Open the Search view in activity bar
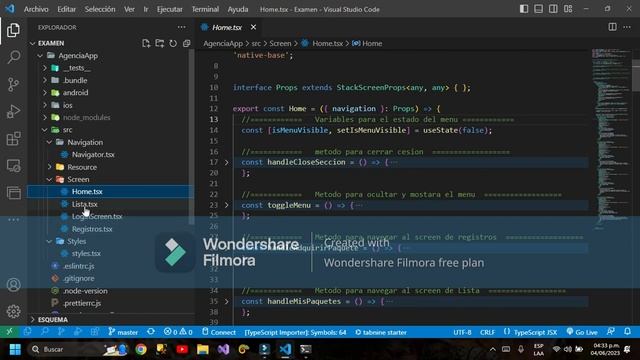Screen dimensions: 640x360 13,57
